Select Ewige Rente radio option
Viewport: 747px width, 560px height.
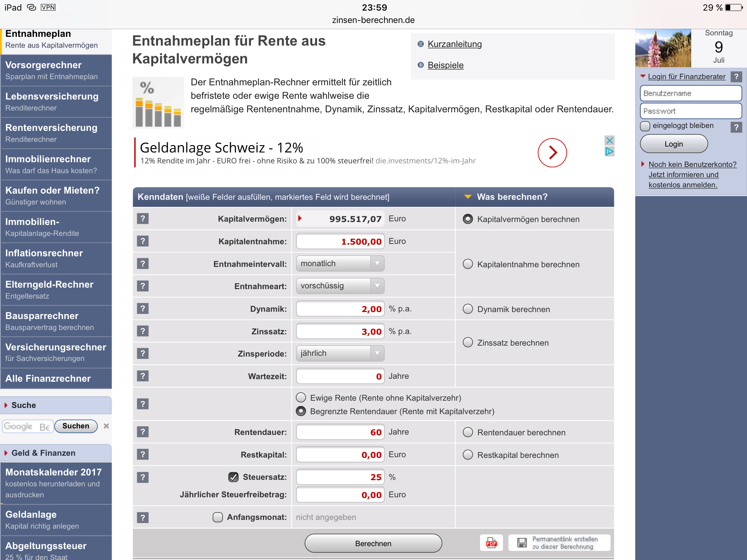[301, 397]
